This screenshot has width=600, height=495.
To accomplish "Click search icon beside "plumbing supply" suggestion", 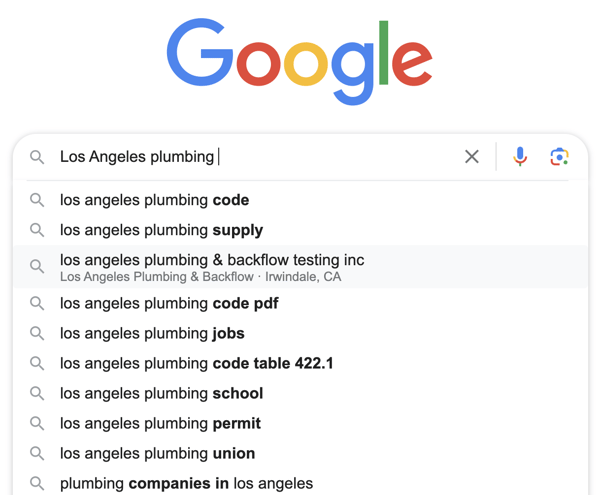I will tap(37, 230).
